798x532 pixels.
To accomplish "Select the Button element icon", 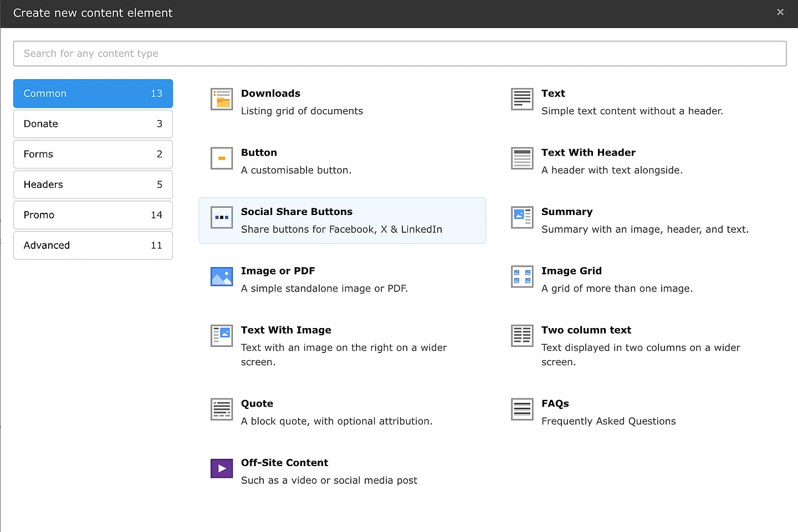I will tap(222, 158).
